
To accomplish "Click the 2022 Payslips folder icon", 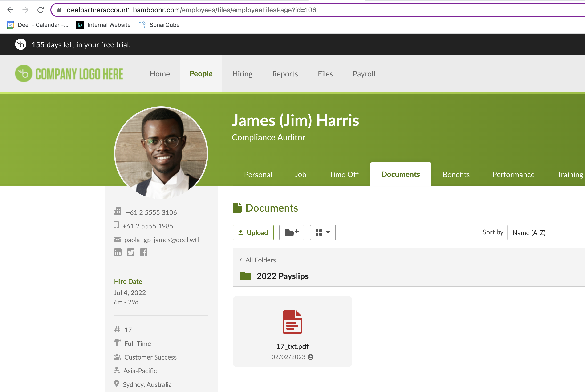I will click(245, 276).
